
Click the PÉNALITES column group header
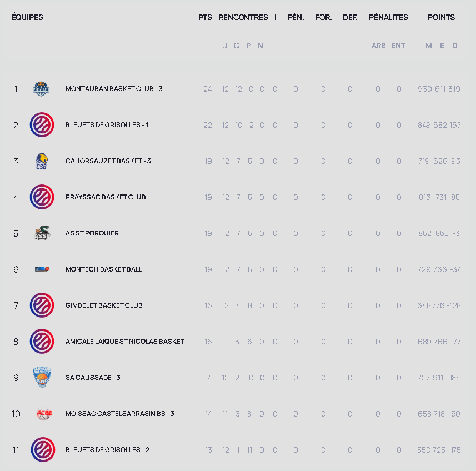coord(388,17)
